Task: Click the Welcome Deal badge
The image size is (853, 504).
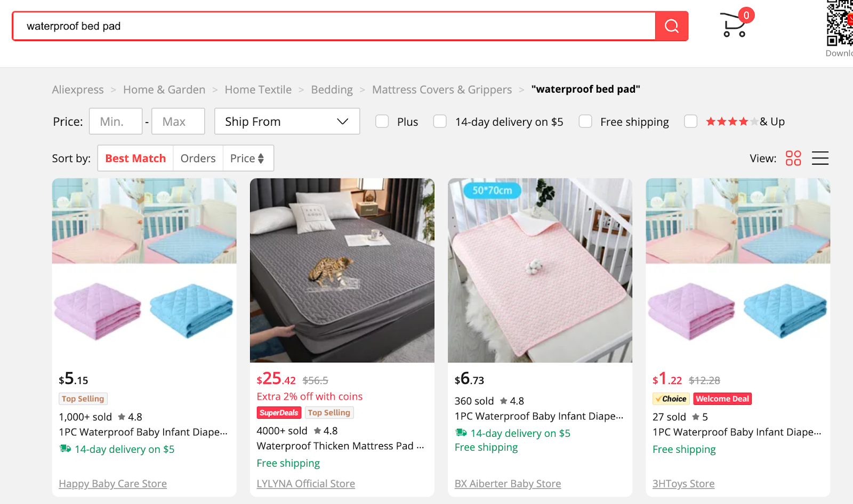Action: click(x=722, y=399)
